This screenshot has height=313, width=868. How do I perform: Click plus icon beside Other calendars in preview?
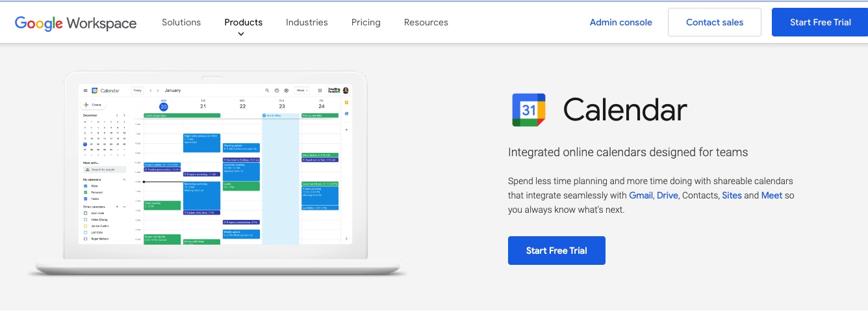coord(117,206)
